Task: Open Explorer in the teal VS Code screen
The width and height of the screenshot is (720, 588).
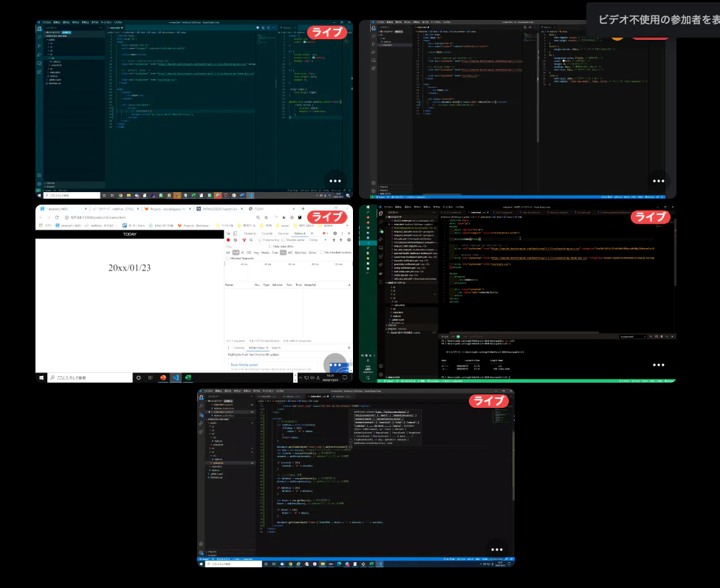Action: point(39,29)
